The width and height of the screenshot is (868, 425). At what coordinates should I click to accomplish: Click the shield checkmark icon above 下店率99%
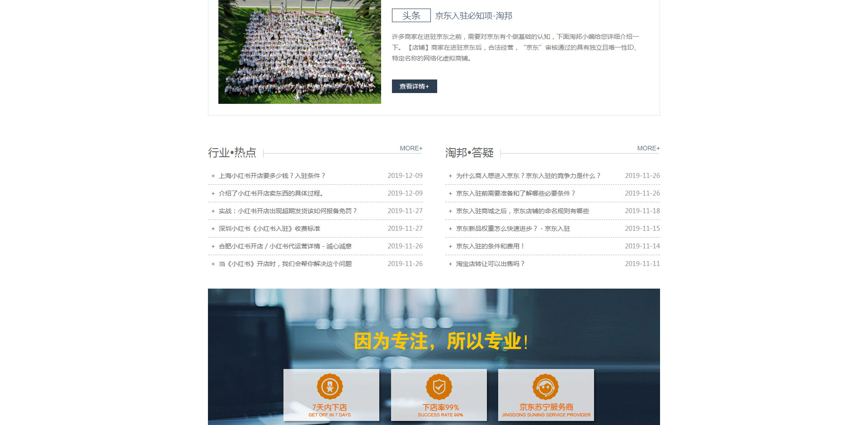(x=439, y=387)
